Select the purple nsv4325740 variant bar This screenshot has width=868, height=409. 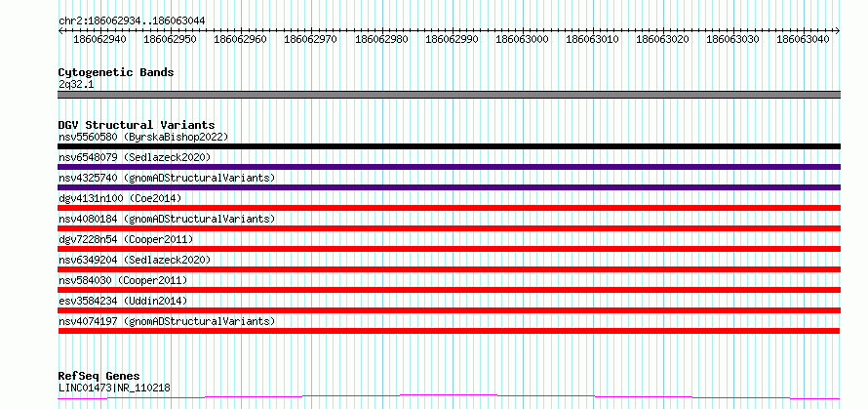point(449,187)
